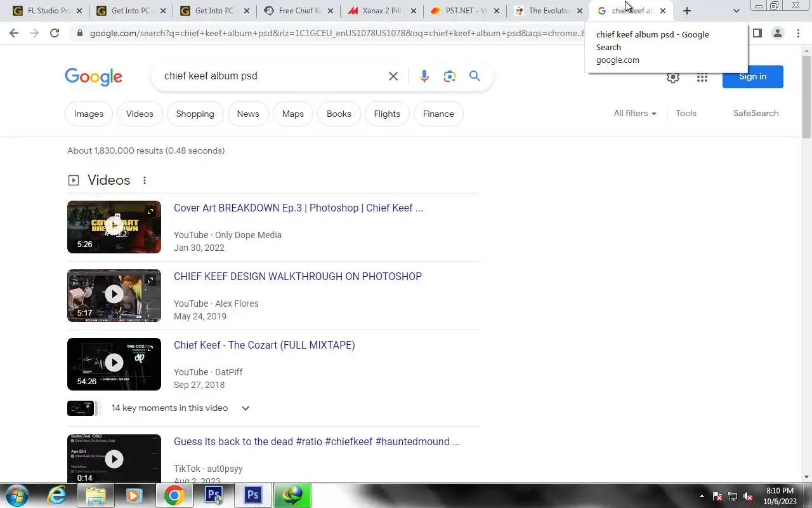Click the Google logo
The height and width of the screenshot is (508, 812).
[x=93, y=77]
